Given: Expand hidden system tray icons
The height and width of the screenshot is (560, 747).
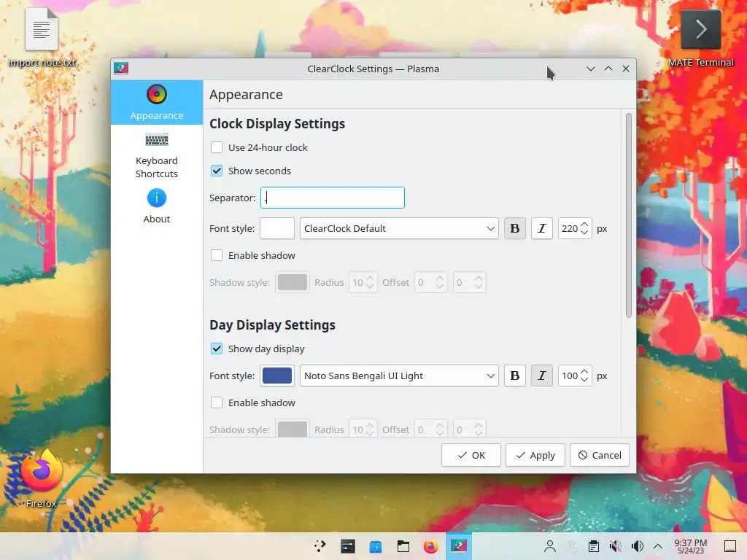Looking at the screenshot, I should coord(658,546).
